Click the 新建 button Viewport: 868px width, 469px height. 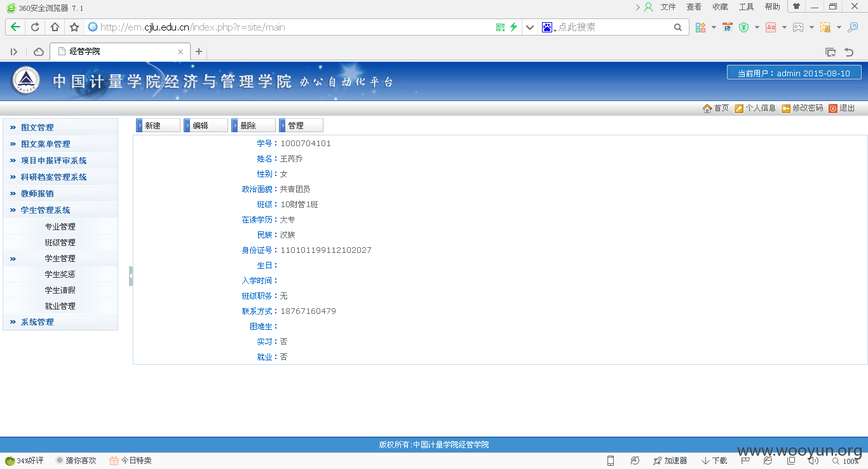click(158, 125)
